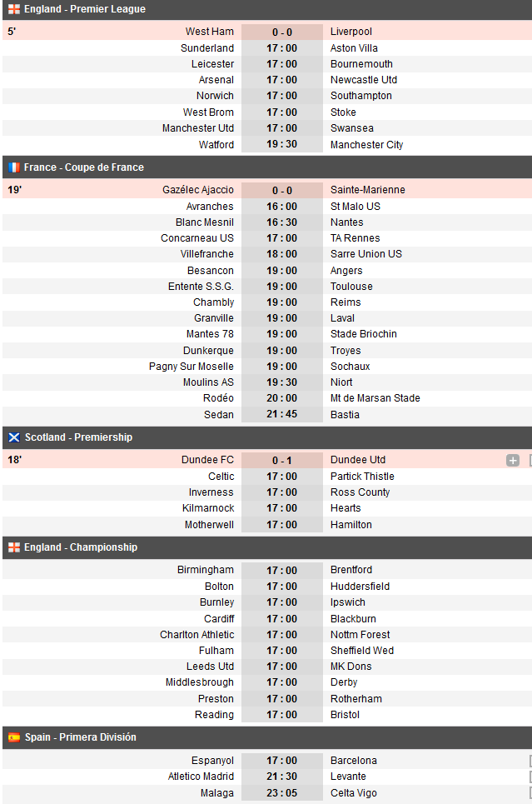Viewport: 532px width, 804px height.
Task: Click the Scotland flag icon beside Premiership
Action: click(x=14, y=437)
